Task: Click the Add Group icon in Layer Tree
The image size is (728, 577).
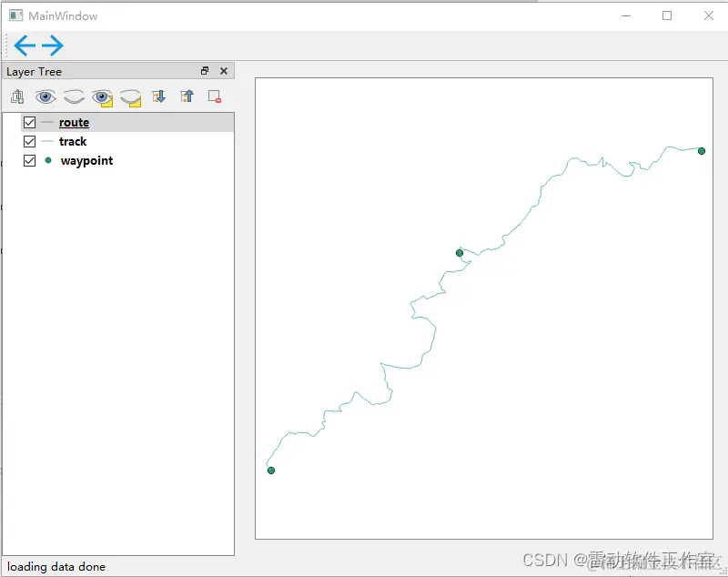Action: pyautogui.click(x=17, y=96)
